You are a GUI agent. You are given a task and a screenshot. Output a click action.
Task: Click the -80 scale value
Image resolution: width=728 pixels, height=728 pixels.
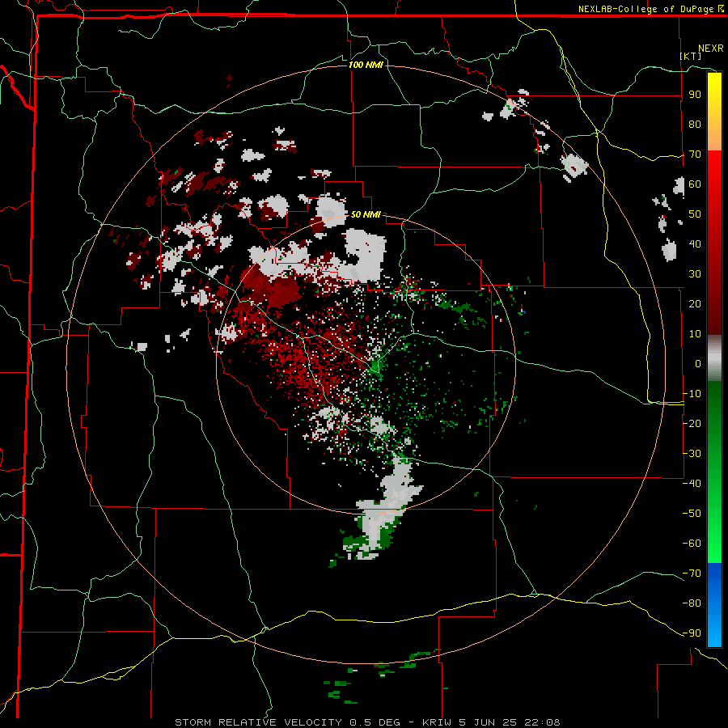click(692, 603)
